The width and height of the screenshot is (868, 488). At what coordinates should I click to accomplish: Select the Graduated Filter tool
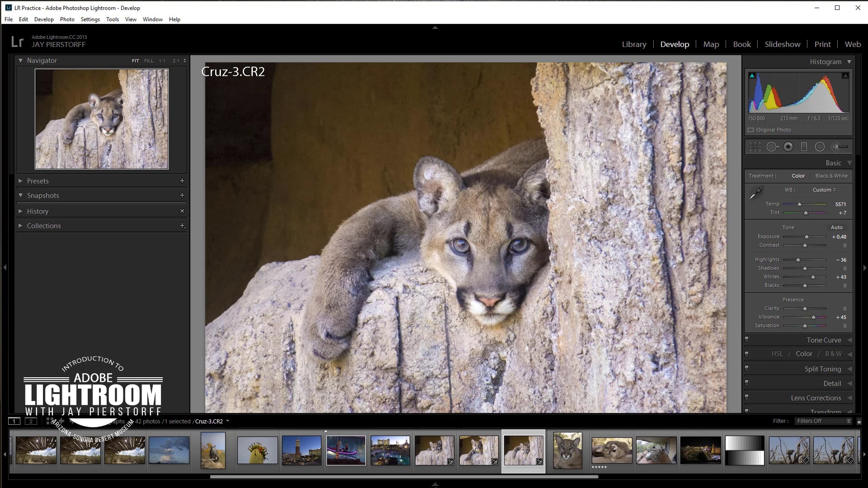pyautogui.click(x=804, y=147)
